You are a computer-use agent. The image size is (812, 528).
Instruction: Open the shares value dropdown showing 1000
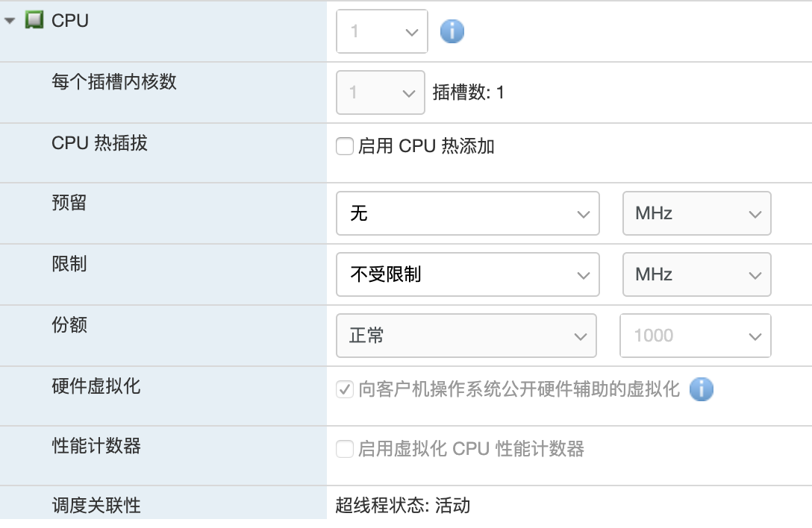pyautogui.click(x=755, y=336)
